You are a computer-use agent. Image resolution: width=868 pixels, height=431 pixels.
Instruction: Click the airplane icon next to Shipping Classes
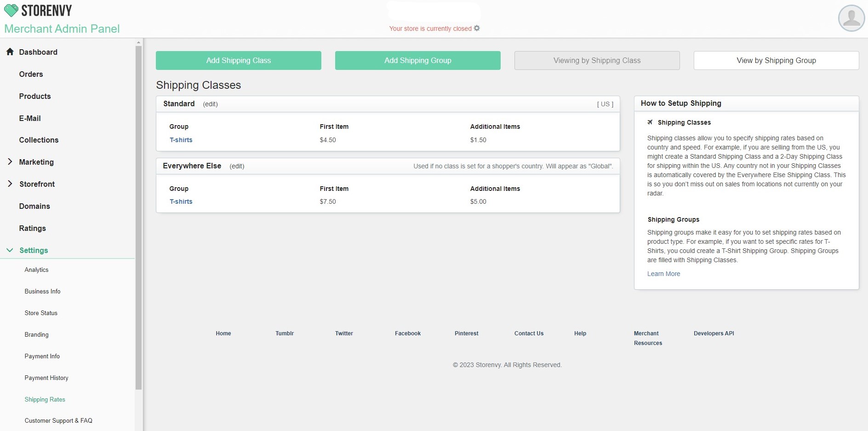coord(650,122)
